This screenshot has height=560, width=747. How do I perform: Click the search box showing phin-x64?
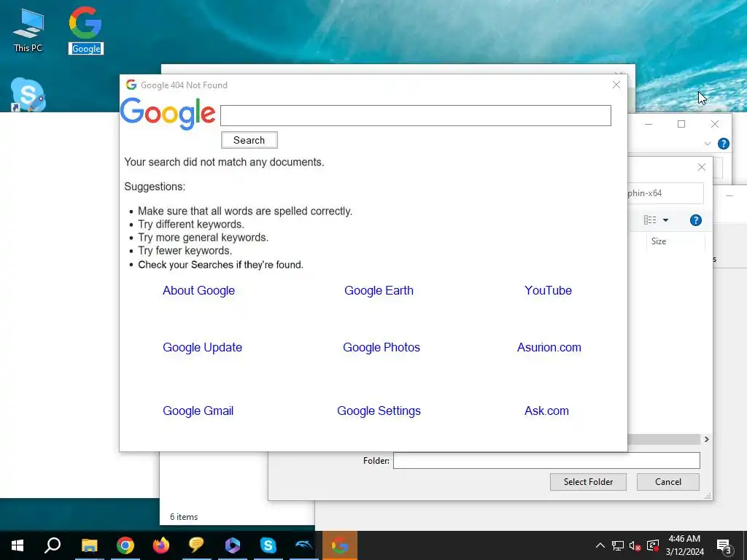pyautogui.click(x=665, y=193)
